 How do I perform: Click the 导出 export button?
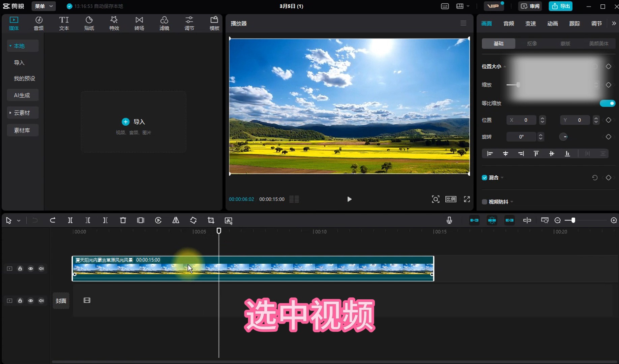(x=560, y=6)
